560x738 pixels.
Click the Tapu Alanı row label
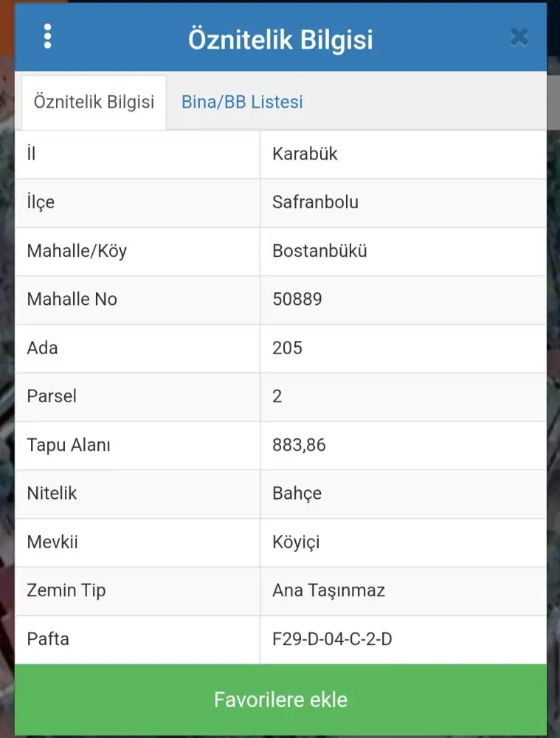click(69, 445)
